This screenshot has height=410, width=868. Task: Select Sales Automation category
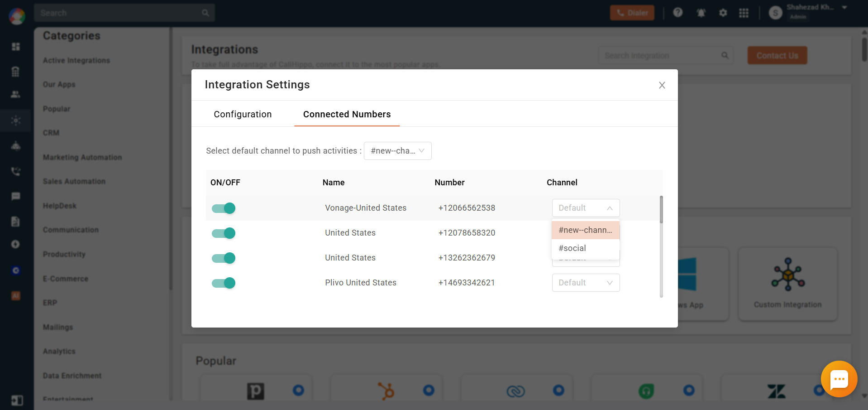(x=74, y=181)
